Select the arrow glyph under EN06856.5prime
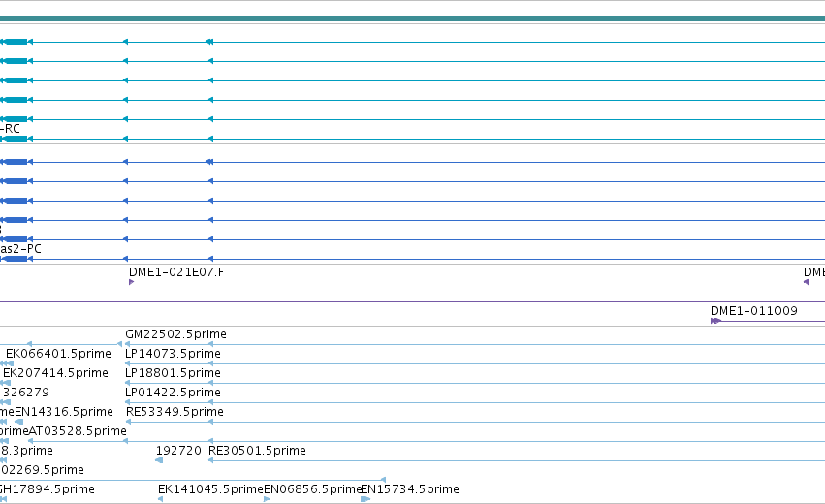 pyautogui.click(x=267, y=499)
